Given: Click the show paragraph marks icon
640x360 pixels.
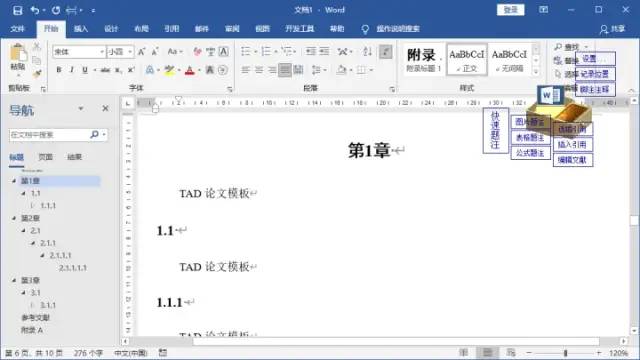Looking at the screenshot, I should (x=385, y=51).
